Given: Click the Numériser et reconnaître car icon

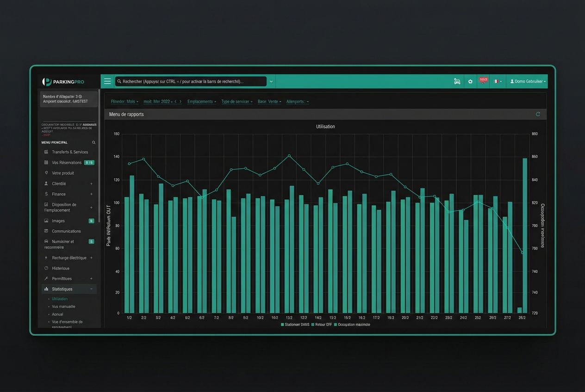Looking at the screenshot, I should pyautogui.click(x=46, y=241).
